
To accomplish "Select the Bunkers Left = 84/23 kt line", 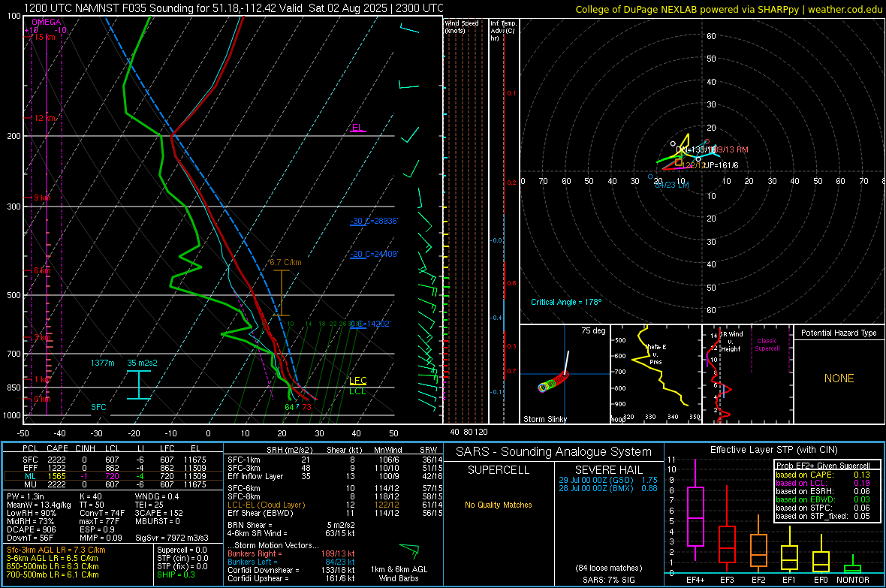I will (291, 562).
